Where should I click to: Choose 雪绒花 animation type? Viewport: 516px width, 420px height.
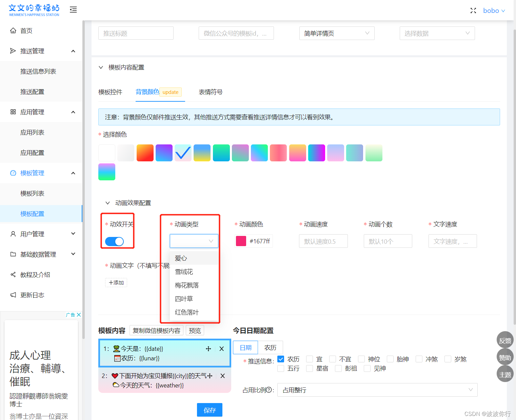point(194,272)
